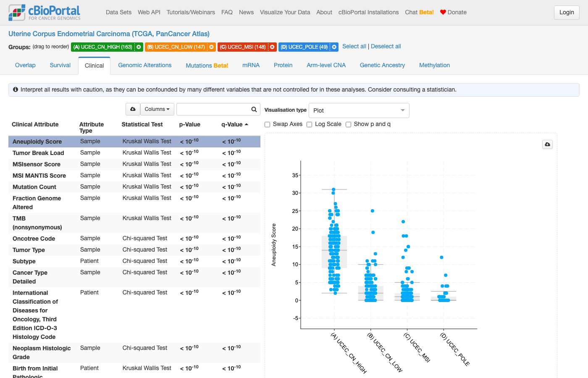
Task: Select the MSIsensor Score row
Action: tap(134, 164)
